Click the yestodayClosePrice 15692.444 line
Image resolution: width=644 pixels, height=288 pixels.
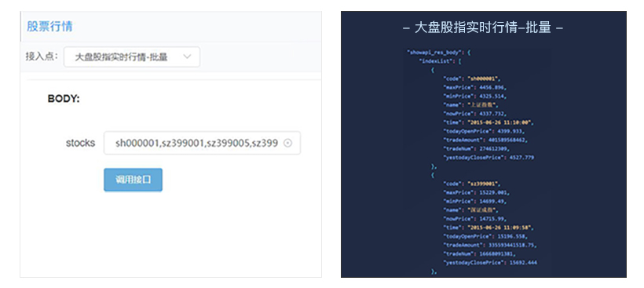(x=490, y=263)
